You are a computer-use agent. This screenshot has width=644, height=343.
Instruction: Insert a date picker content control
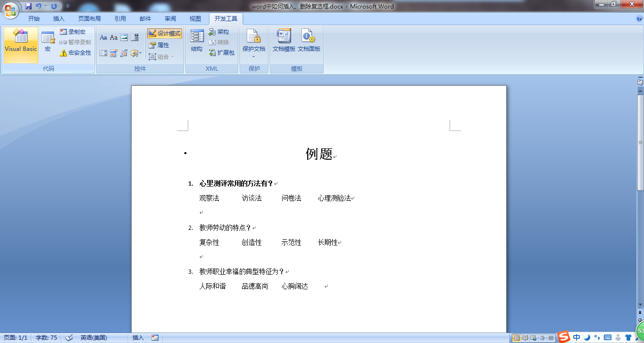[114, 53]
